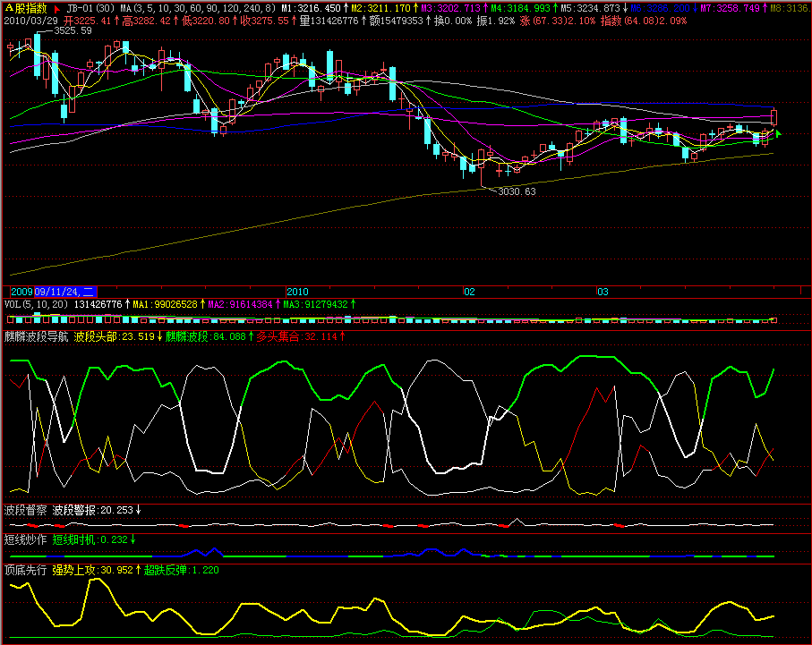Click the 波段督察 indicator title
Screen dimensions: 812x645
[25, 511]
